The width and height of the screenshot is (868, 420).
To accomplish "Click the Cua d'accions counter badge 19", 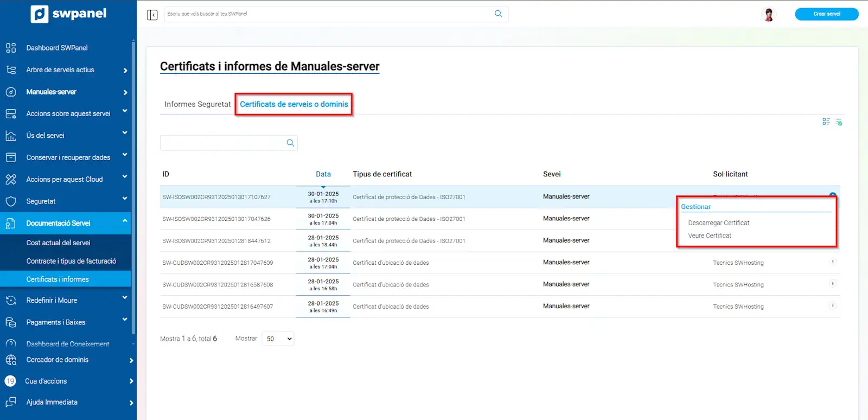I will [x=10, y=381].
